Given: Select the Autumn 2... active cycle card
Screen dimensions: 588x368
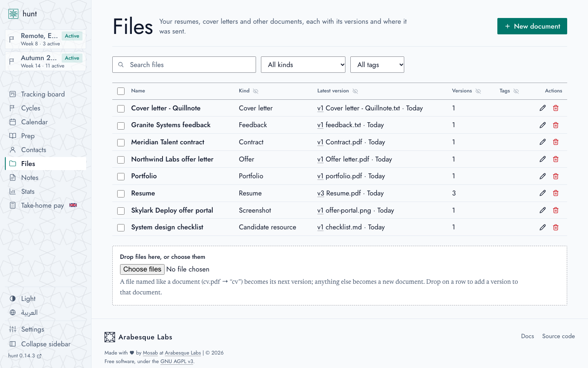Looking at the screenshot, I should click(46, 62).
